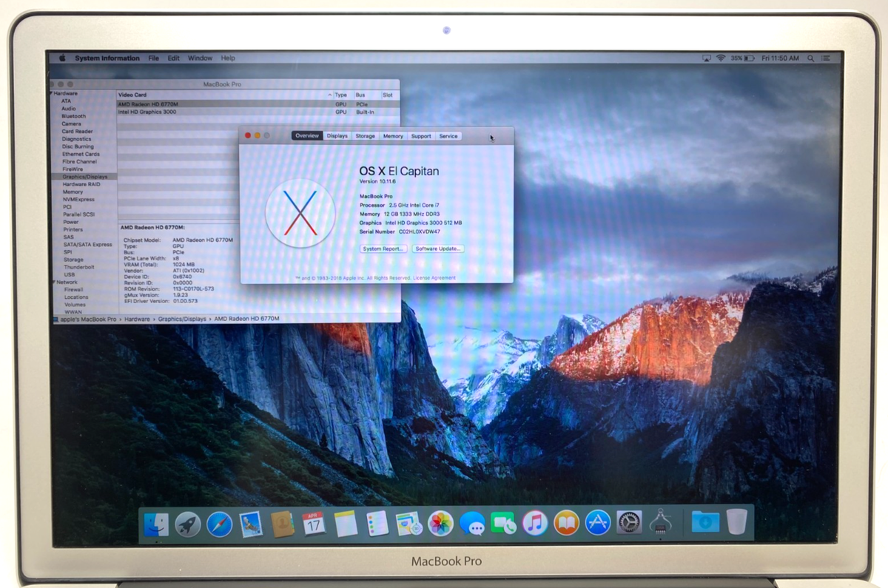Image resolution: width=888 pixels, height=588 pixels.
Task: Open iTunes music note icon
Action: [535, 524]
